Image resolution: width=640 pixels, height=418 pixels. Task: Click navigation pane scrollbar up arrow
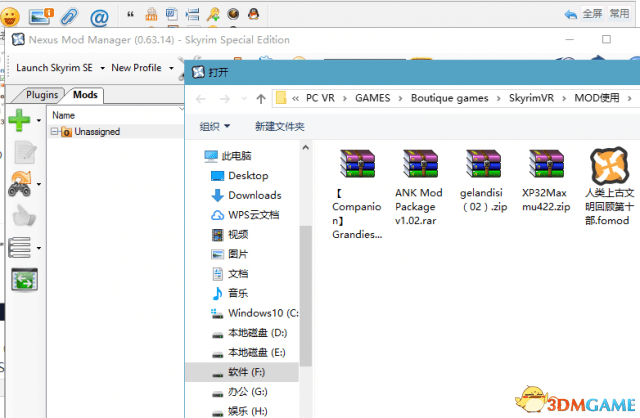306,147
